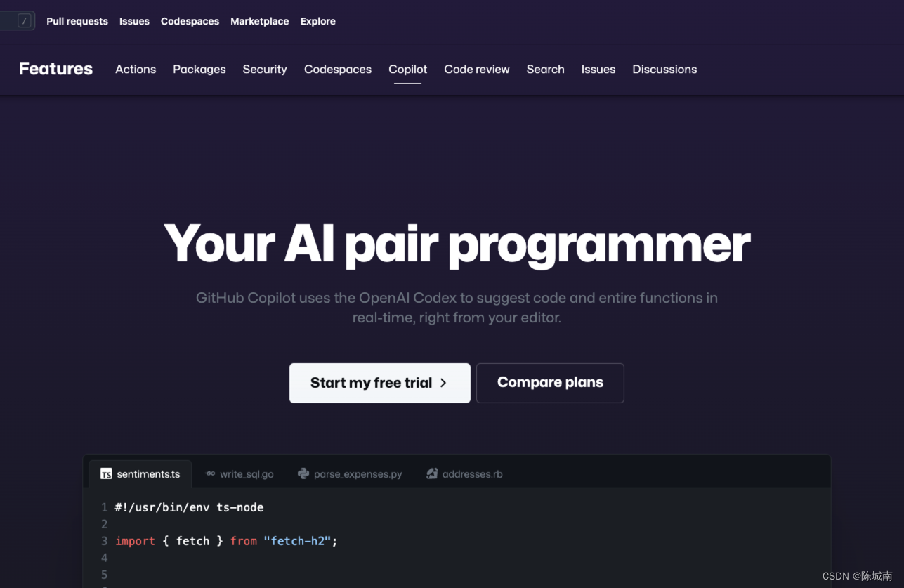This screenshot has height=588, width=904.
Task: Select the Copilot features tab
Action: [408, 69]
